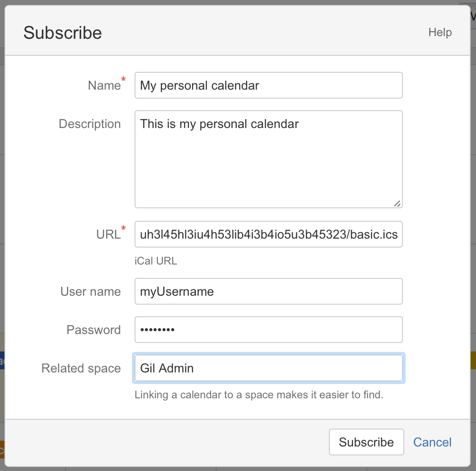Image resolution: width=476 pixels, height=471 pixels.
Task: Click the Password label
Action: [x=94, y=330]
